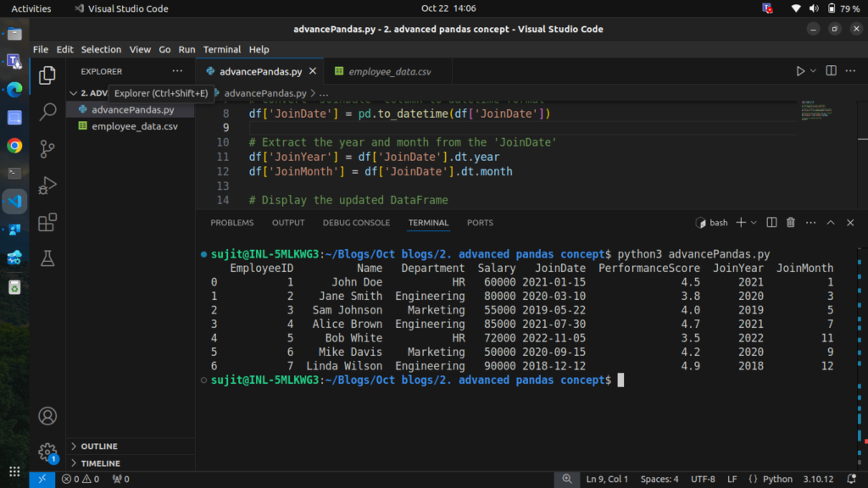Open the Terminal menu

pyautogui.click(x=222, y=49)
